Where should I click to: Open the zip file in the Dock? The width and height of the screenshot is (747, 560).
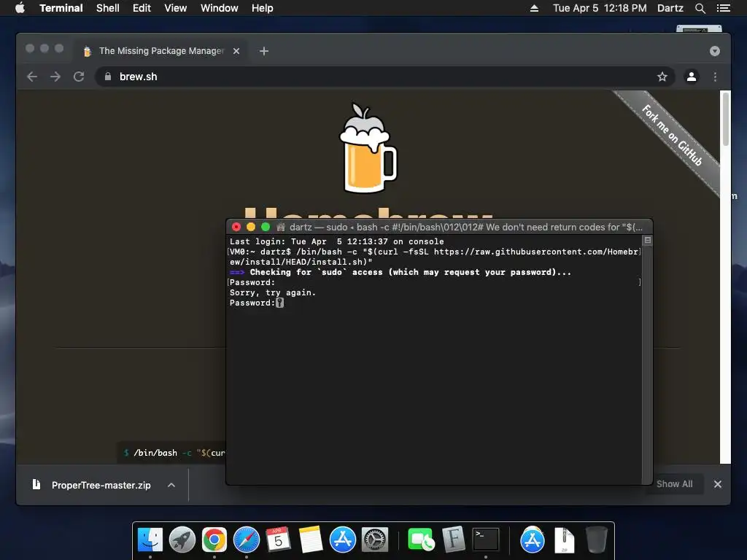tap(564, 540)
